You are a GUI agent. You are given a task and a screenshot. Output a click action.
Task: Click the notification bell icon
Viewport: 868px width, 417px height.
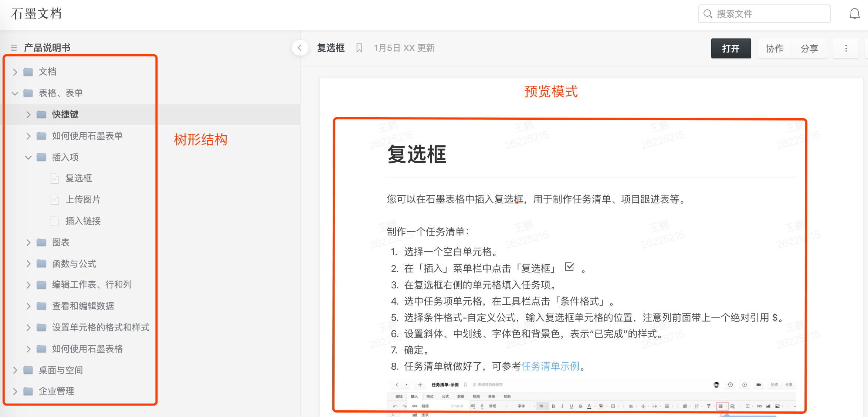tap(854, 14)
